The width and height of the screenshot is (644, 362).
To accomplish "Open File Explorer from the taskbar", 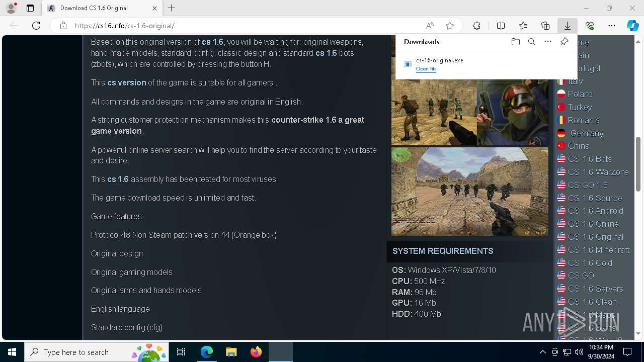I will tap(231, 352).
